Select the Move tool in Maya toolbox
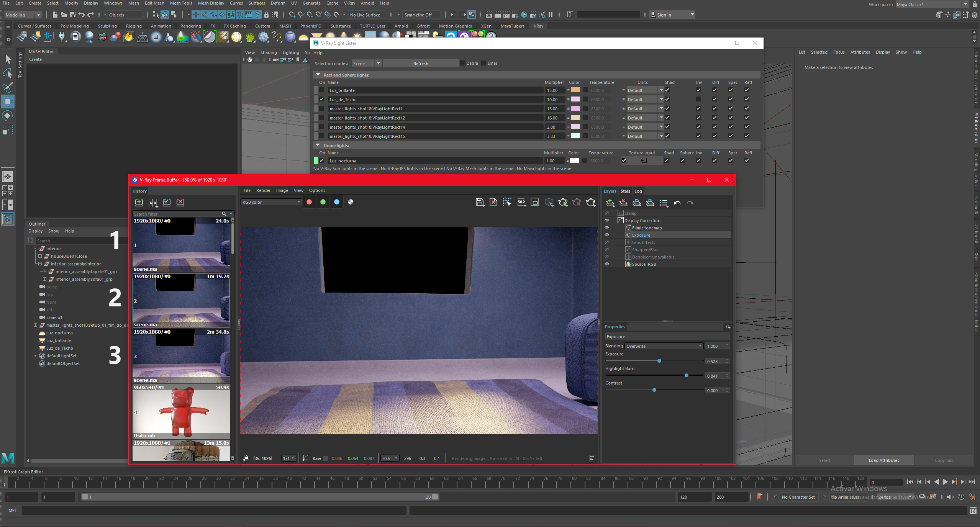 tap(8, 101)
